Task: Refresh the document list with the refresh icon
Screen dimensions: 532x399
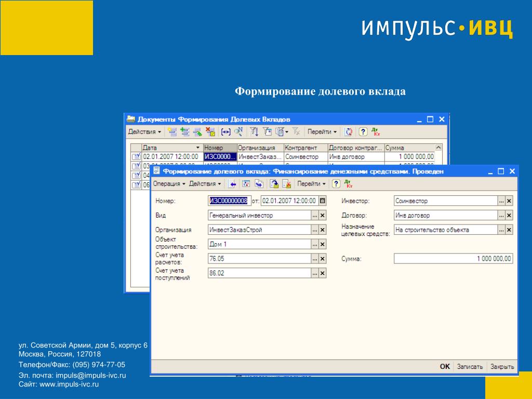Action: (348, 131)
